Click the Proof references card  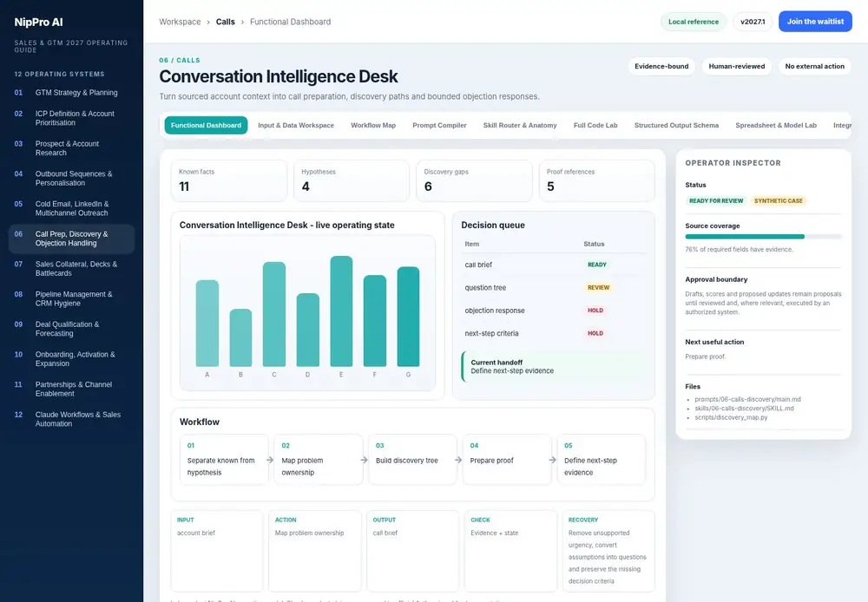pos(597,181)
